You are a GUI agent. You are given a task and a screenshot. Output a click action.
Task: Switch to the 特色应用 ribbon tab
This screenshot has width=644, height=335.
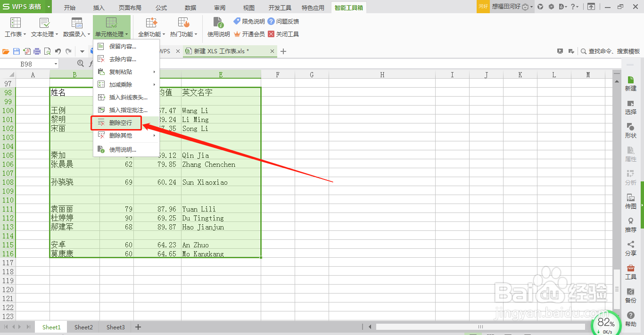click(x=313, y=8)
